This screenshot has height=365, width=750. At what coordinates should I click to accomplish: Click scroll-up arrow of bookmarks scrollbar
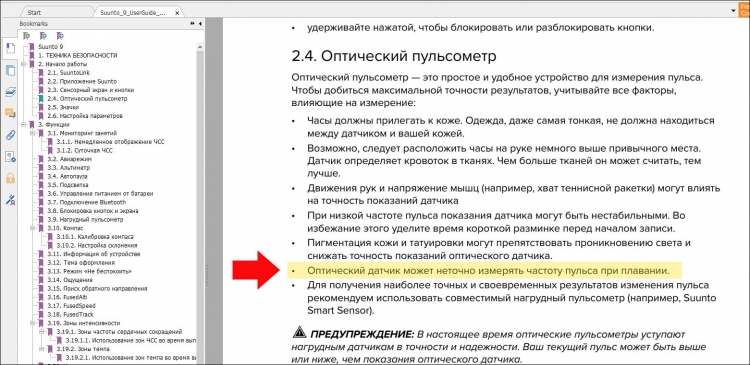click(x=201, y=46)
